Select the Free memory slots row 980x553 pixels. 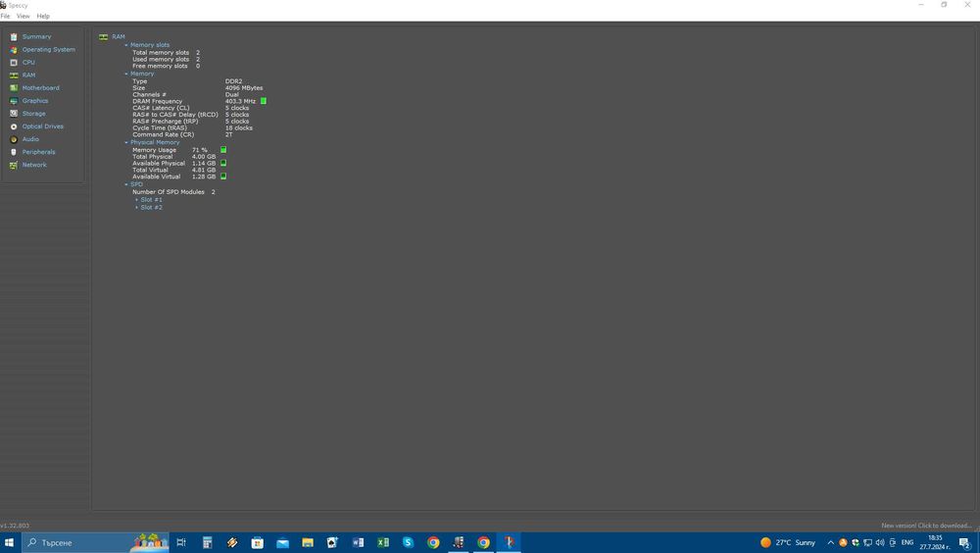tap(167, 66)
